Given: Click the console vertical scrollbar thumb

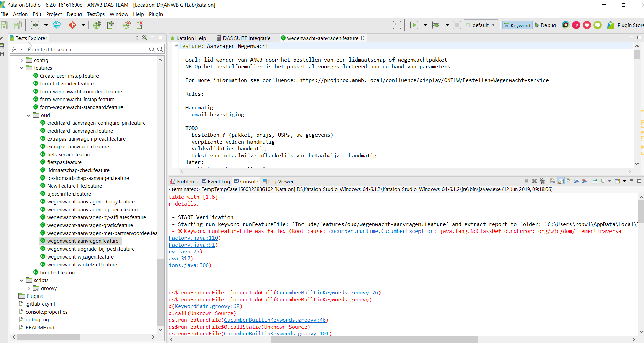Looking at the screenshot, I should click(641, 211).
